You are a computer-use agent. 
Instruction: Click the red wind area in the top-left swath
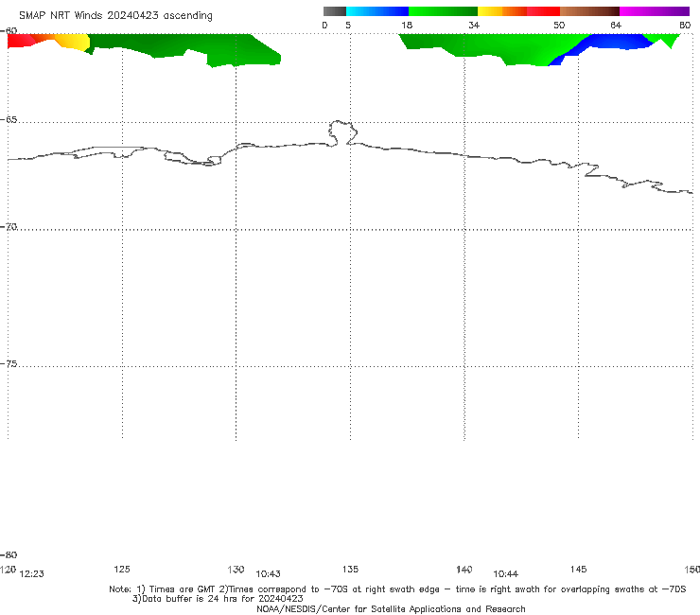click(x=20, y=41)
